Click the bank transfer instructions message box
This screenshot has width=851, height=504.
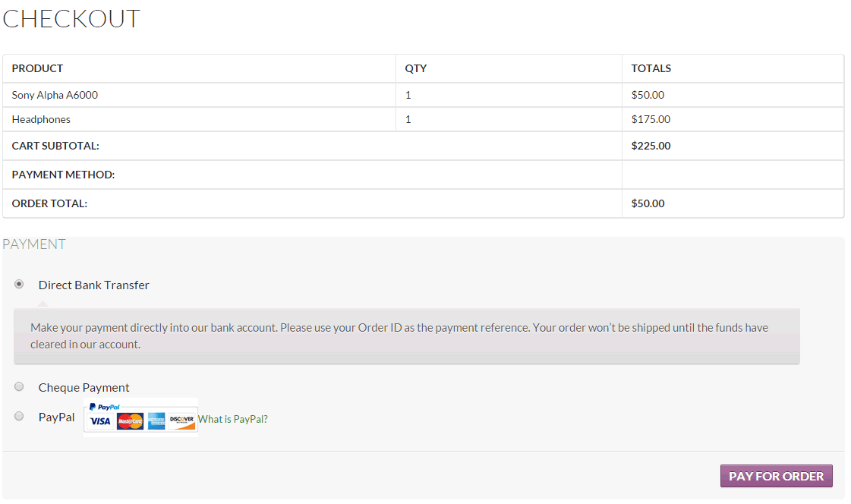pos(406,336)
